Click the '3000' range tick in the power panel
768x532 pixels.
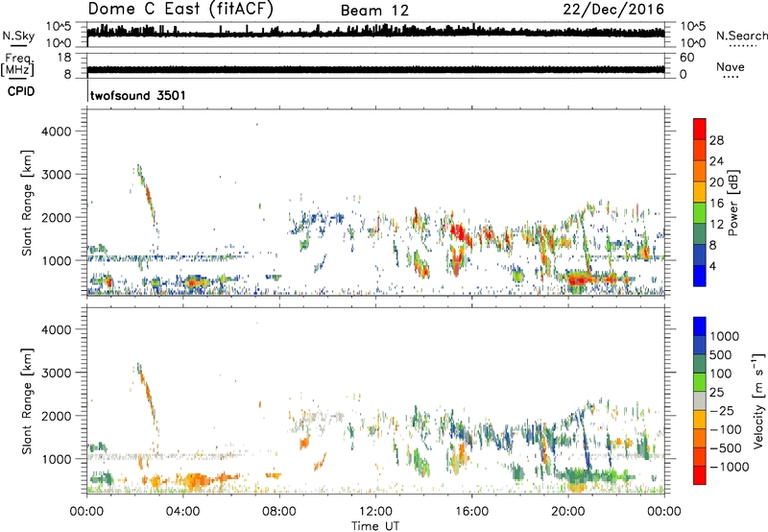point(57,175)
